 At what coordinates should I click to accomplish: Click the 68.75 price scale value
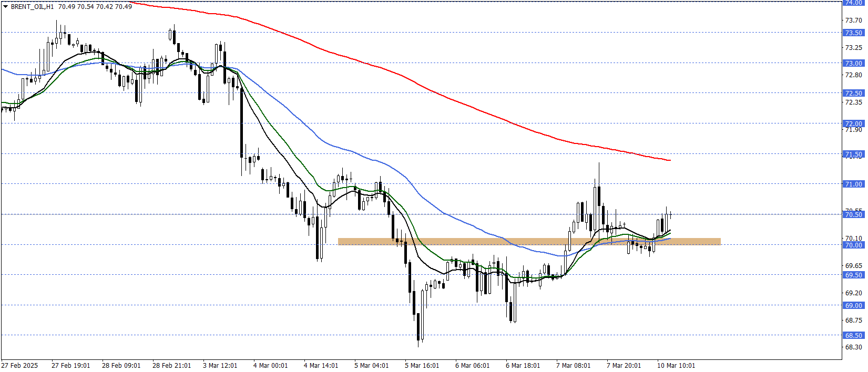point(853,320)
